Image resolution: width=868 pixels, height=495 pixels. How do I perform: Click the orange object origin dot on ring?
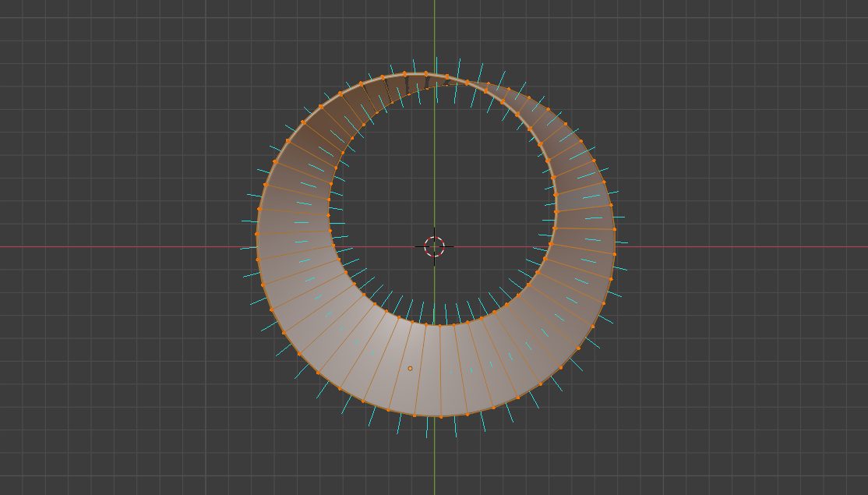click(x=410, y=368)
